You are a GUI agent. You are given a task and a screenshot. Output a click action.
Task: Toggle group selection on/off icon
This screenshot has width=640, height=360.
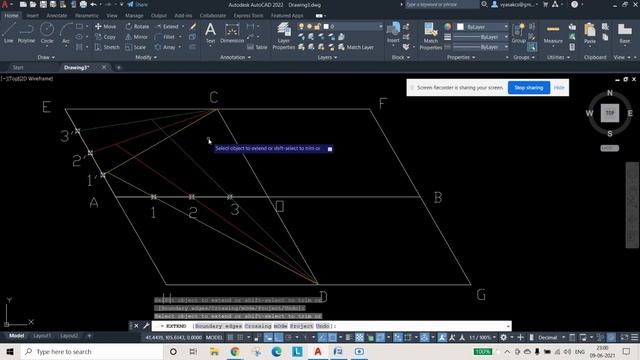point(532,47)
